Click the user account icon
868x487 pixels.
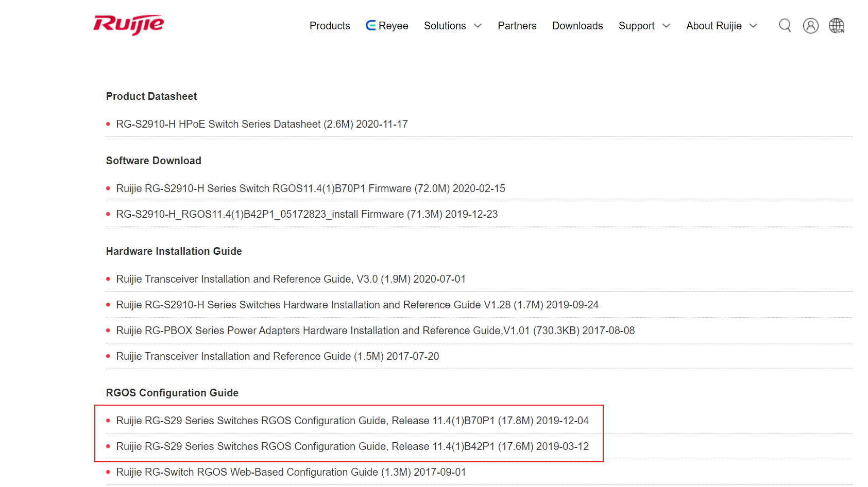[x=810, y=26]
